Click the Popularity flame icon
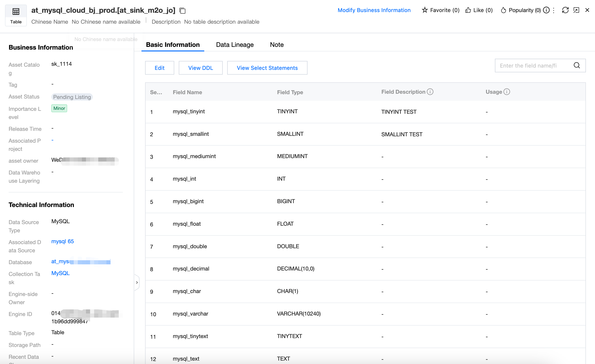The image size is (595, 364). (x=503, y=10)
